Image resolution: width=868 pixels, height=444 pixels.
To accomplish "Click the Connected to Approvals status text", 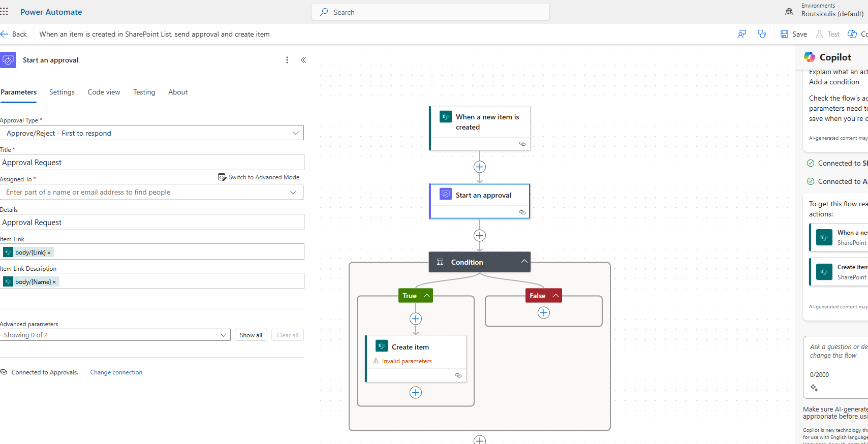I will [45, 372].
